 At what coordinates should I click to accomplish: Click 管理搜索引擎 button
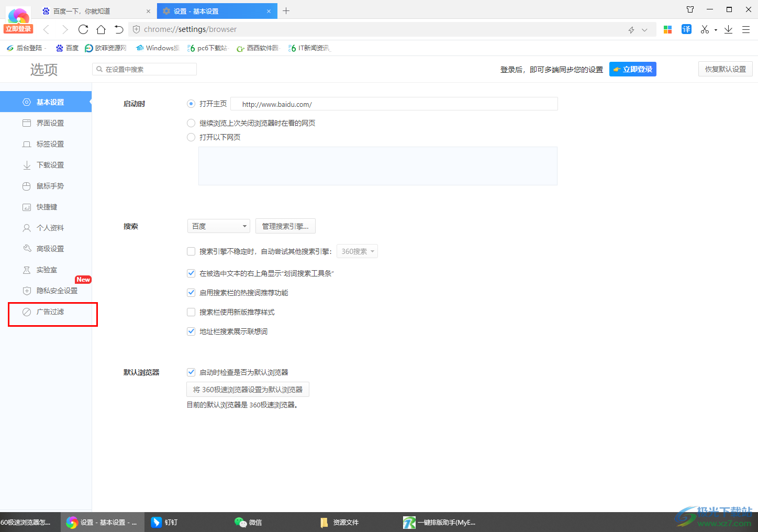point(285,226)
